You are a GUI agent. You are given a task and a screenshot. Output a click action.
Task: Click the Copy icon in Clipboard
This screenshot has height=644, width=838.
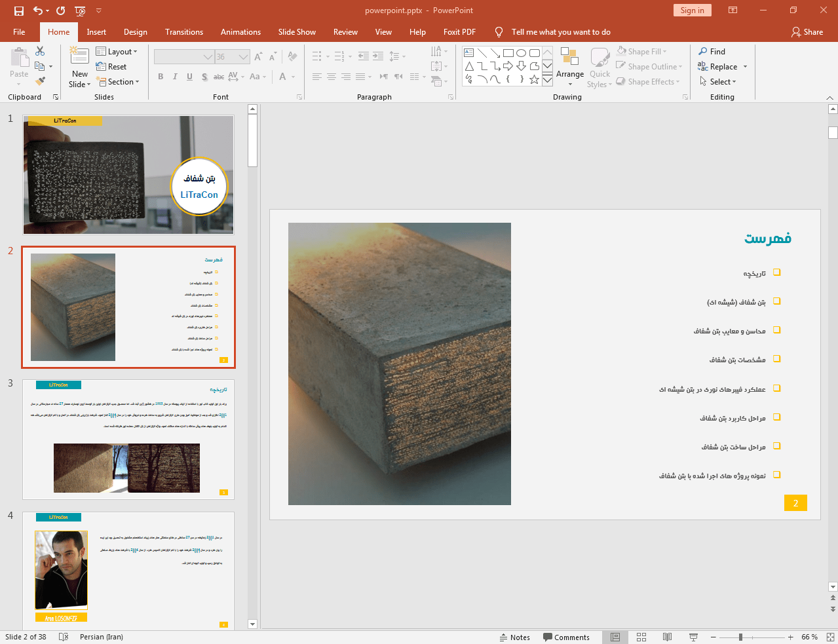(40, 66)
